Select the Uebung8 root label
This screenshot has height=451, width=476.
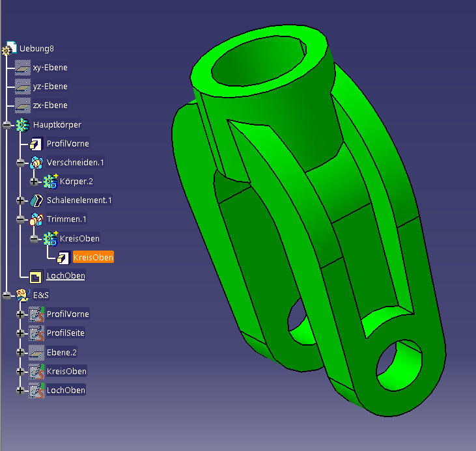[x=36, y=49]
